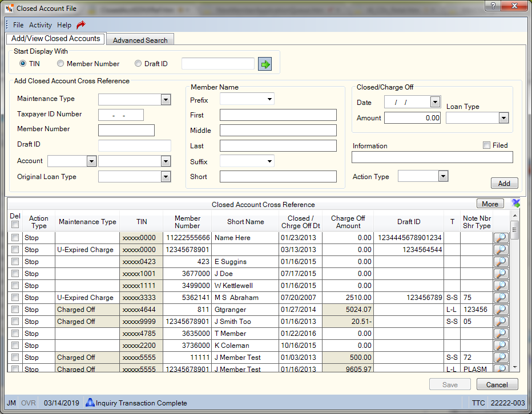The image size is (532, 414).
Task: Click the Cancel button
Action: (497, 384)
